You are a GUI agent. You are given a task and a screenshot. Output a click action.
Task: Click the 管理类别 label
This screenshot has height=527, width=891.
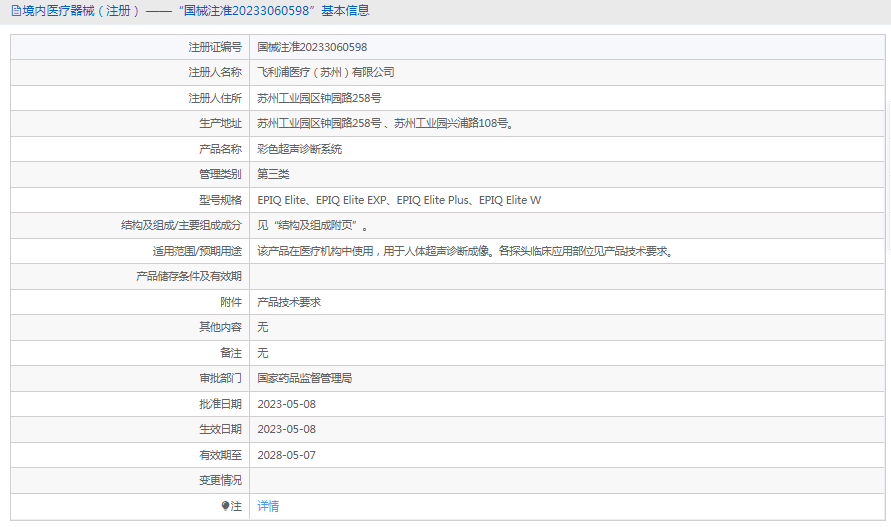click(220, 174)
